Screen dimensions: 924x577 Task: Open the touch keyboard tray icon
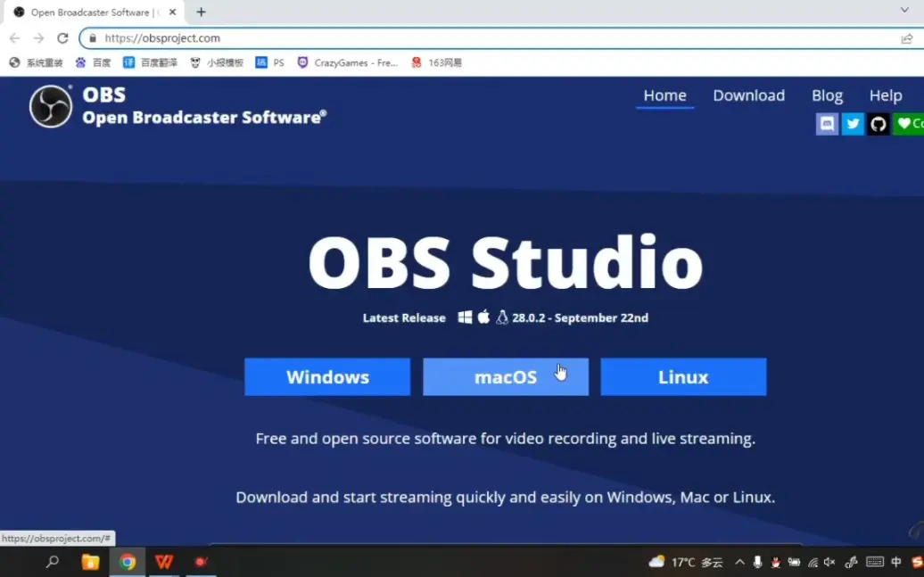click(875, 562)
